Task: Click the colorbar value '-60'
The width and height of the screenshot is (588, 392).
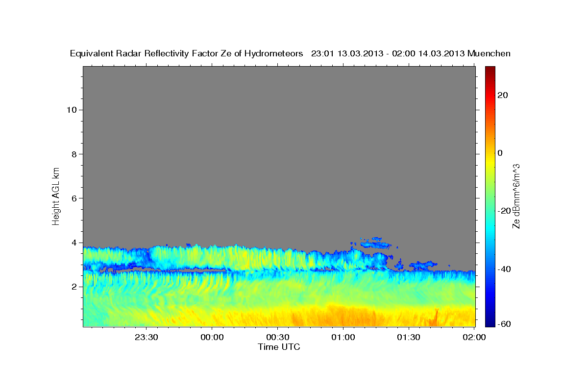Action: point(505,324)
